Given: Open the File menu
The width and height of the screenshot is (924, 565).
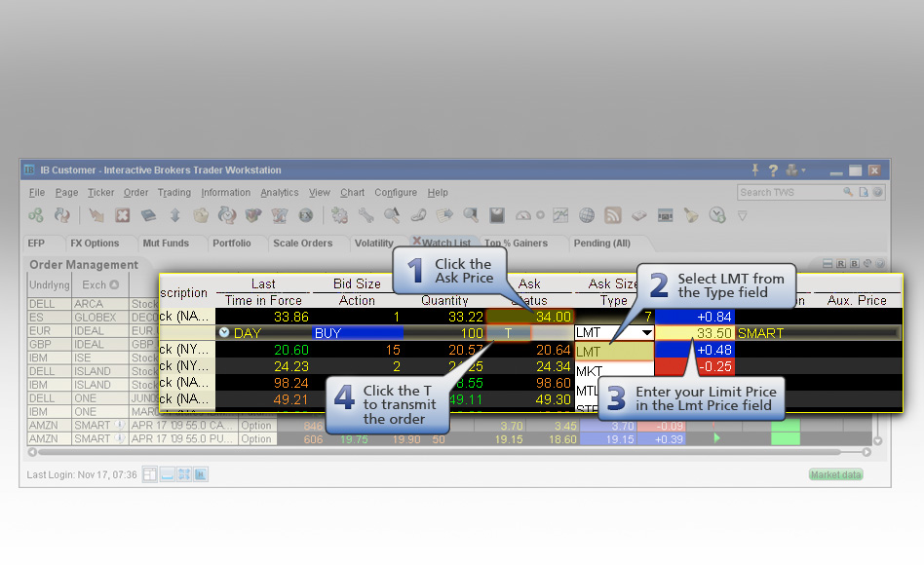Looking at the screenshot, I should (37, 193).
